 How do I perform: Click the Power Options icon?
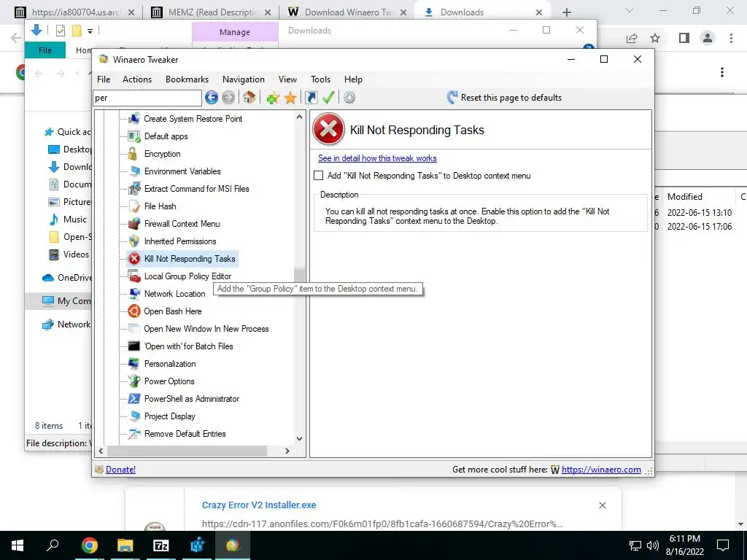(x=134, y=381)
